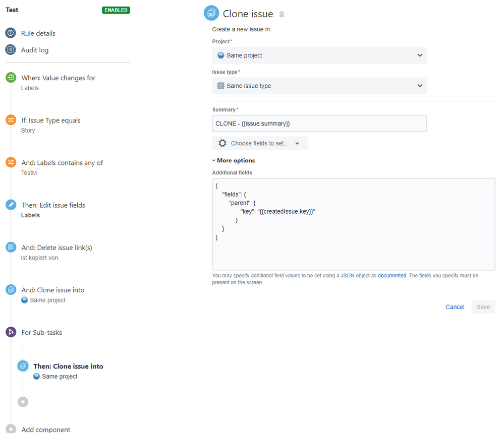
Task: Click the Audit log list icon
Action: click(11, 49)
